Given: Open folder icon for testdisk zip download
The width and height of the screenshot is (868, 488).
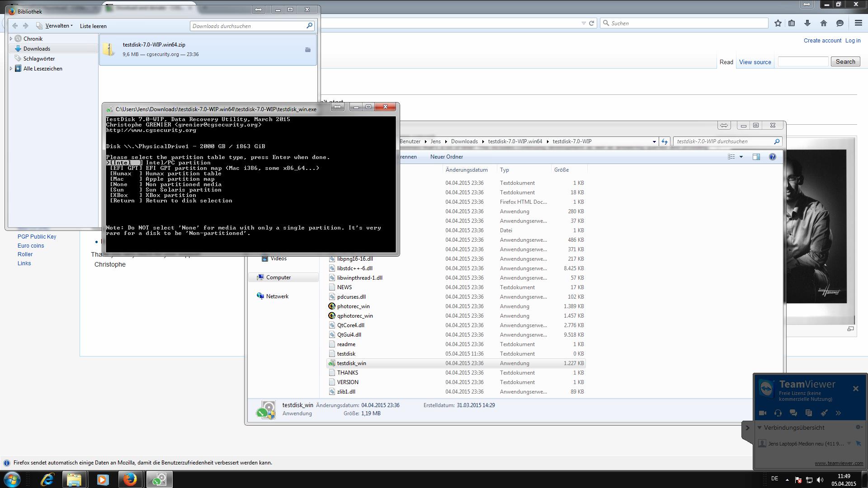Looking at the screenshot, I should (x=307, y=50).
